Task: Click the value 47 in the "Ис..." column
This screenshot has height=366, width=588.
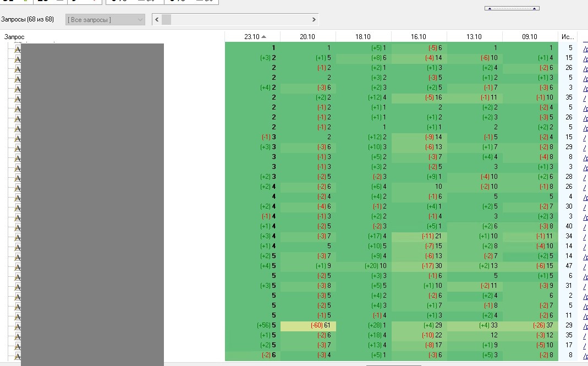Action: point(569,266)
